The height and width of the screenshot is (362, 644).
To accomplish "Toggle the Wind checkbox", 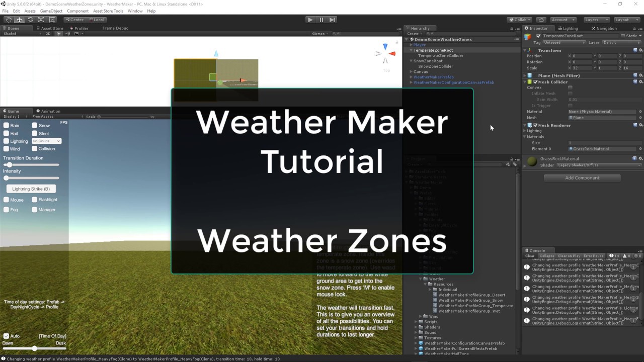I will click(6, 149).
